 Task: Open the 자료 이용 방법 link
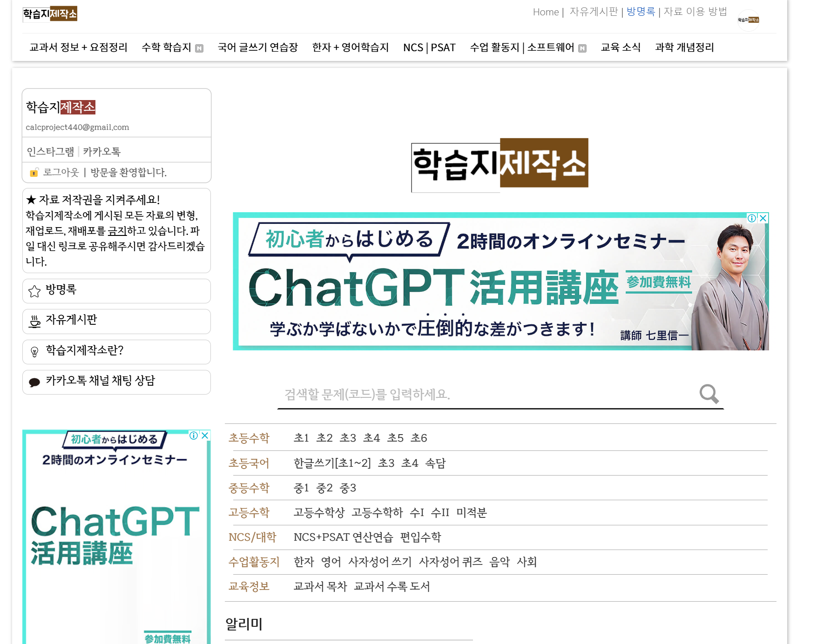695,12
